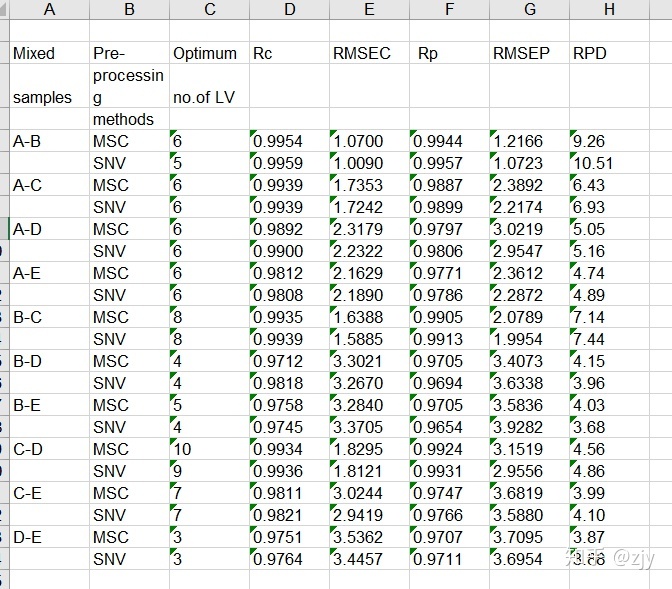
Task: Select the 'B-D' sample cell
Action: [x=49, y=361]
